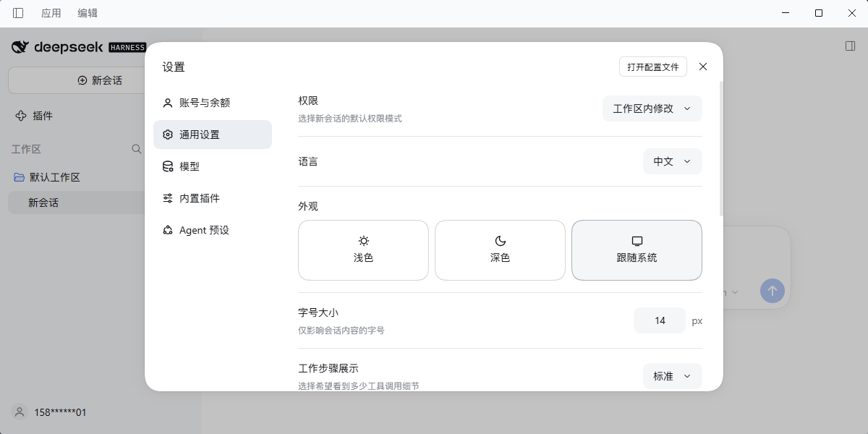Click the 选择新会话的默认权限模式 description text
This screenshot has width=868, height=434.
tap(350, 119)
